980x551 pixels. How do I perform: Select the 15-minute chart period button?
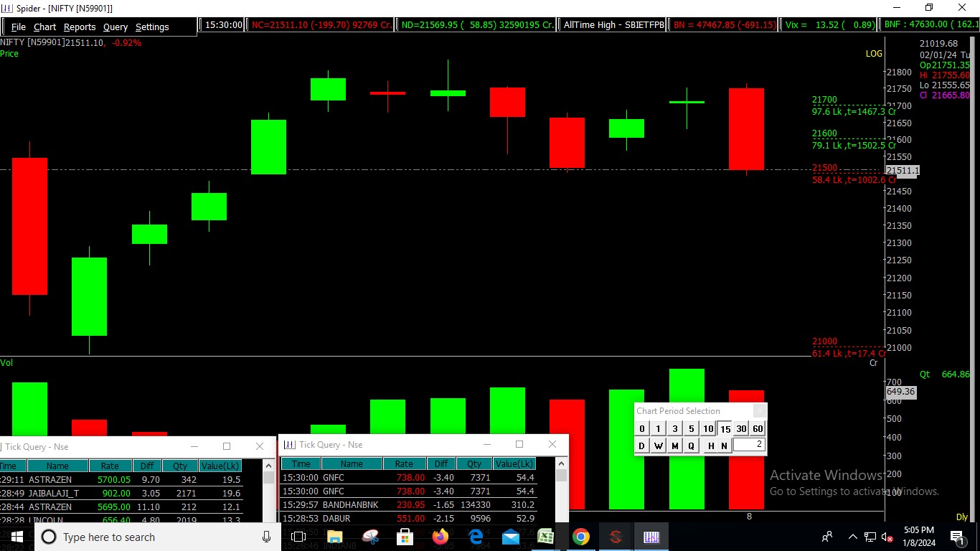725,429
